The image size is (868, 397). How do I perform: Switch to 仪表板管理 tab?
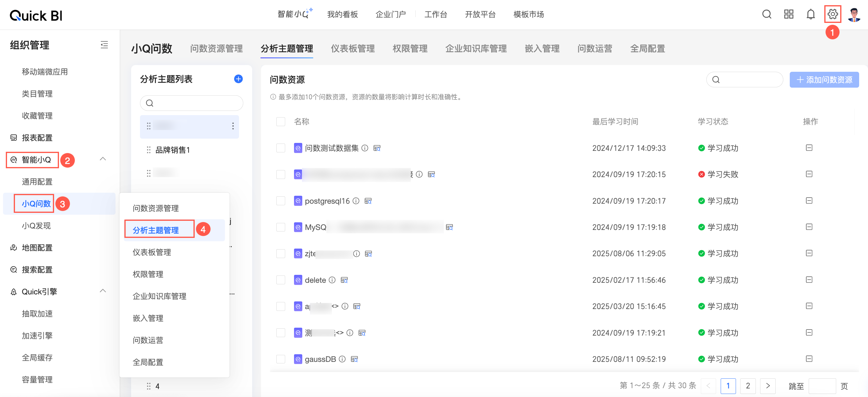tap(352, 49)
